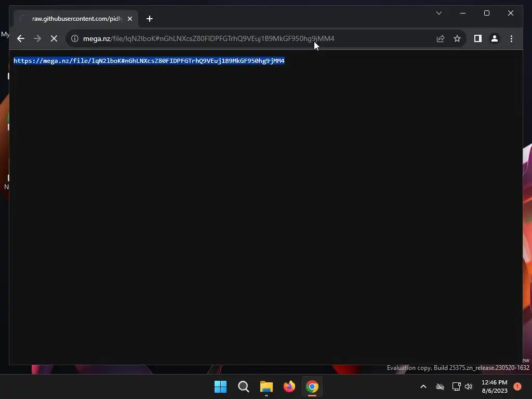Screen dimensions: 532x399
Task: Minimize the Chrome window
Action: tap(463, 13)
